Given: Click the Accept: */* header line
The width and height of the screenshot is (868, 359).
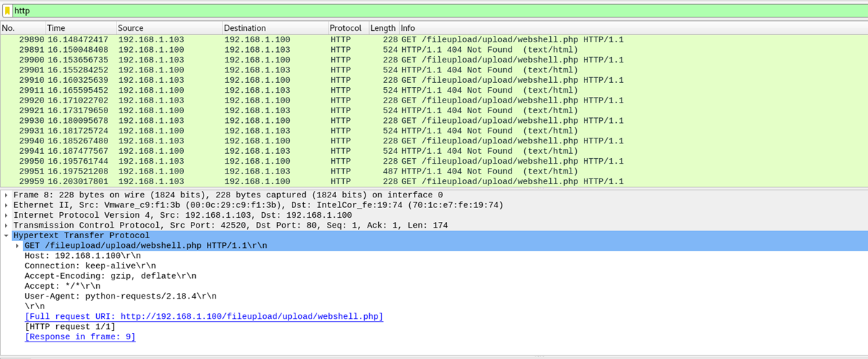Looking at the screenshot, I should point(62,287).
